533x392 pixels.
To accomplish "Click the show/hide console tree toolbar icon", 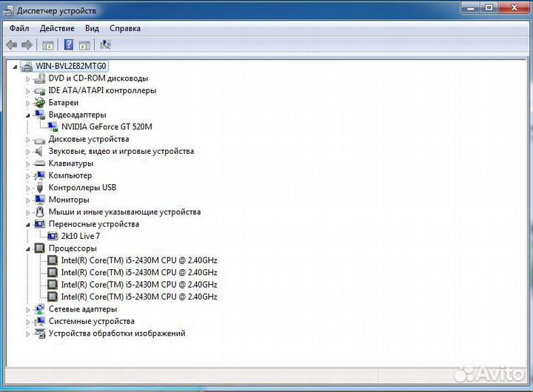I will pos(48,45).
